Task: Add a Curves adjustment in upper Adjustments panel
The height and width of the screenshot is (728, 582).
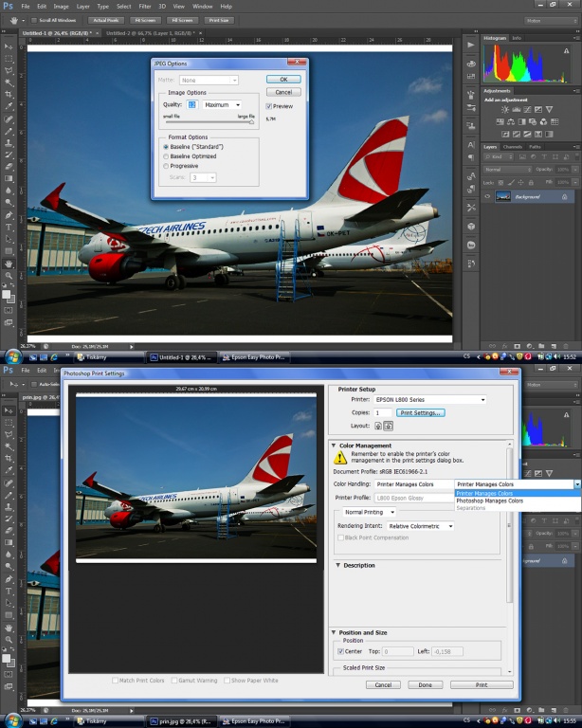Action: click(527, 110)
